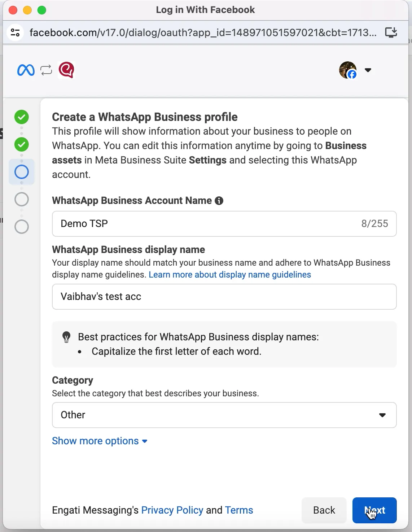Click the green fullscreen window button

[42, 10]
